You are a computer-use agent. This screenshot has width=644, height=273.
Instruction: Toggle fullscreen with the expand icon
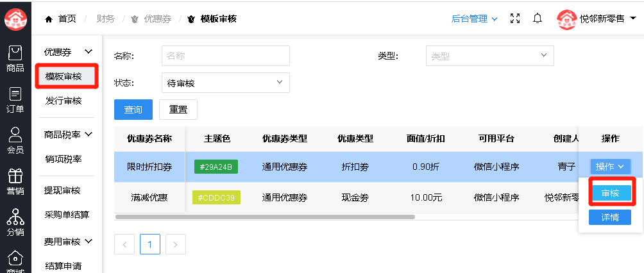[x=514, y=19]
